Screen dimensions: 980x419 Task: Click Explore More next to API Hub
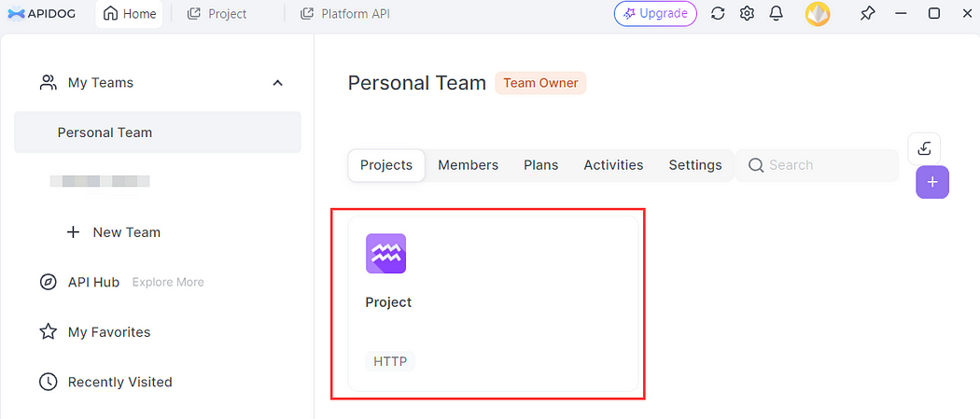point(168,282)
